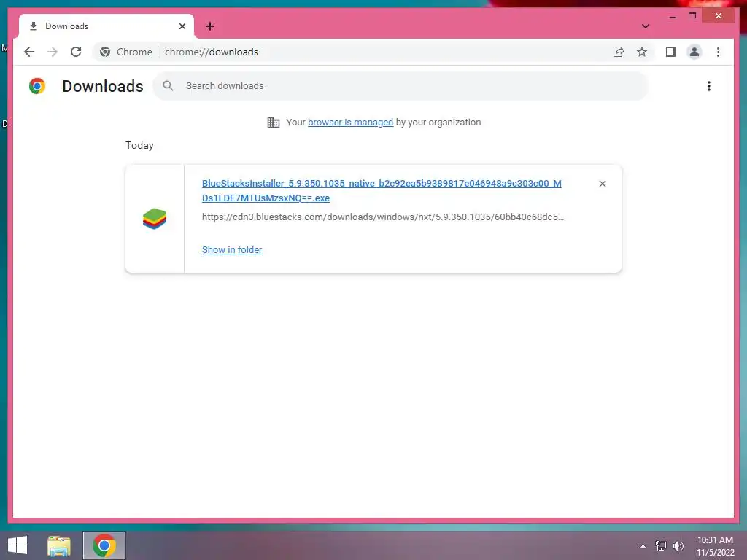Click the forward navigation arrow

point(53,52)
